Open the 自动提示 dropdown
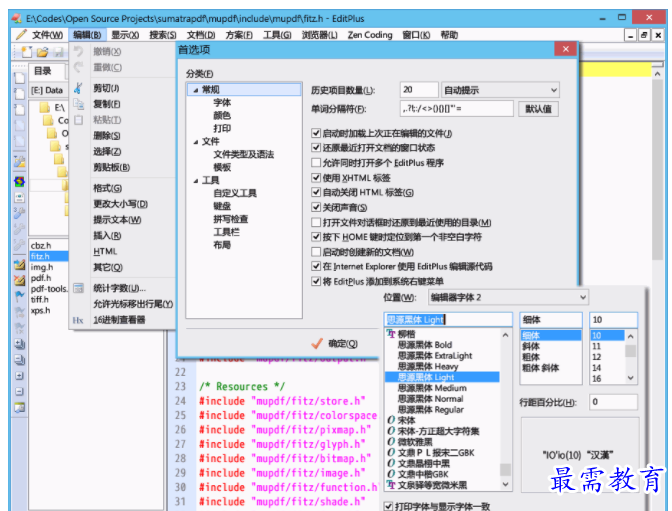The width and height of the screenshot is (672, 511). coord(500,90)
